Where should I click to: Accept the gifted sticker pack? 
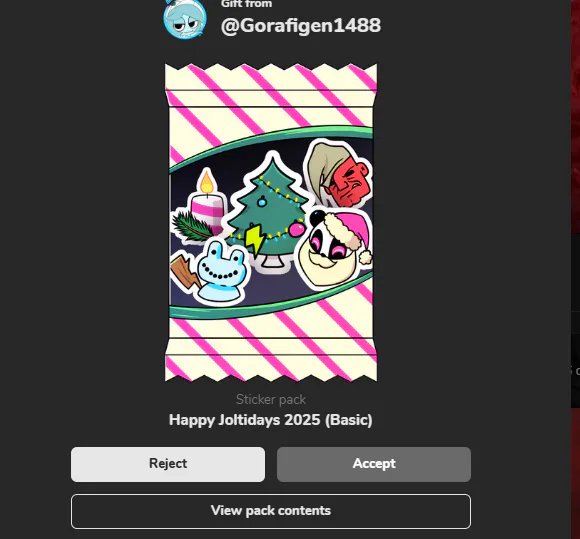[x=374, y=464]
